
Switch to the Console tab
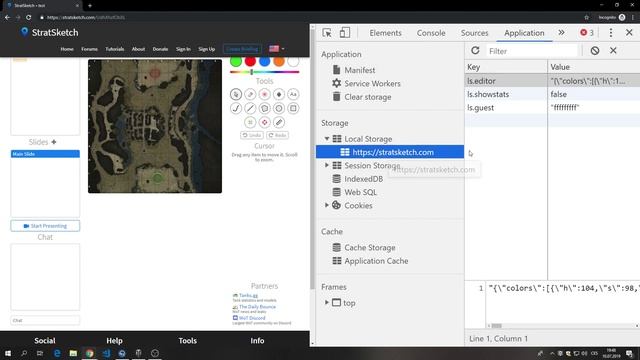431,33
